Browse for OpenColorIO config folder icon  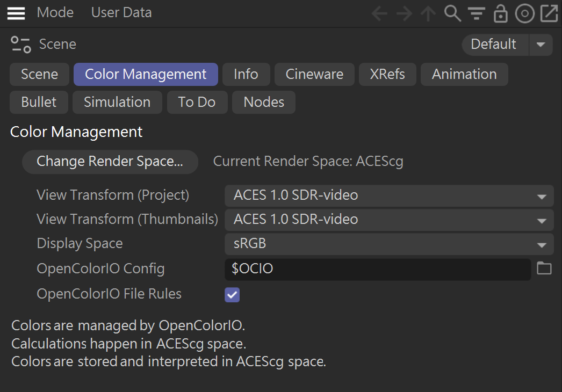click(x=544, y=268)
